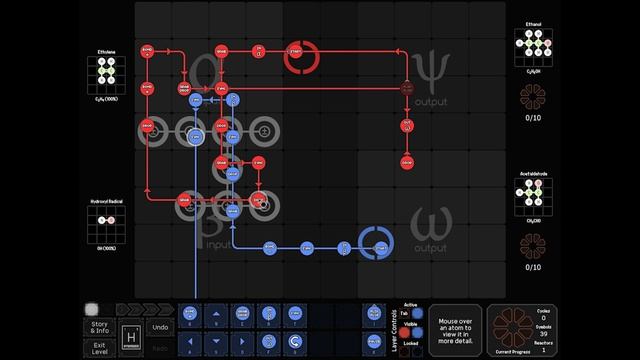Click the 0/10 counter under Acetaldehyde
This screenshot has width=640, height=360.
click(x=533, y=267)
